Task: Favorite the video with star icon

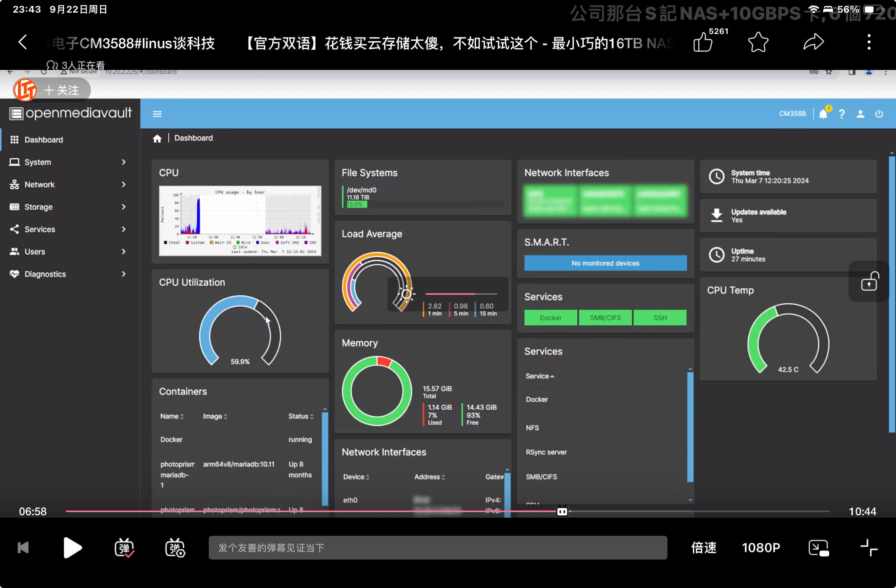Action: pos(758,42)
